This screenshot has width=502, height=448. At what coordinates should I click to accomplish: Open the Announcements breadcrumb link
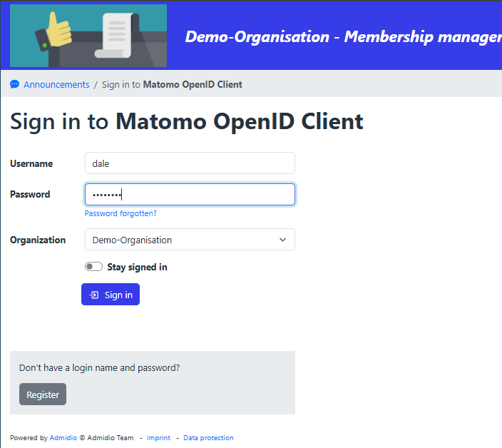(56, 84)
